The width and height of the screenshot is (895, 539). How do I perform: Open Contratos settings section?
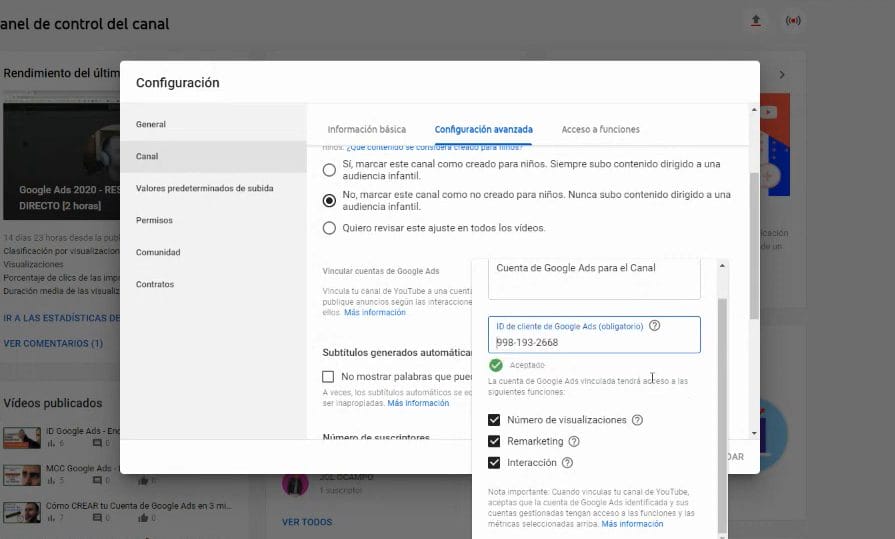tap(213, 284)
